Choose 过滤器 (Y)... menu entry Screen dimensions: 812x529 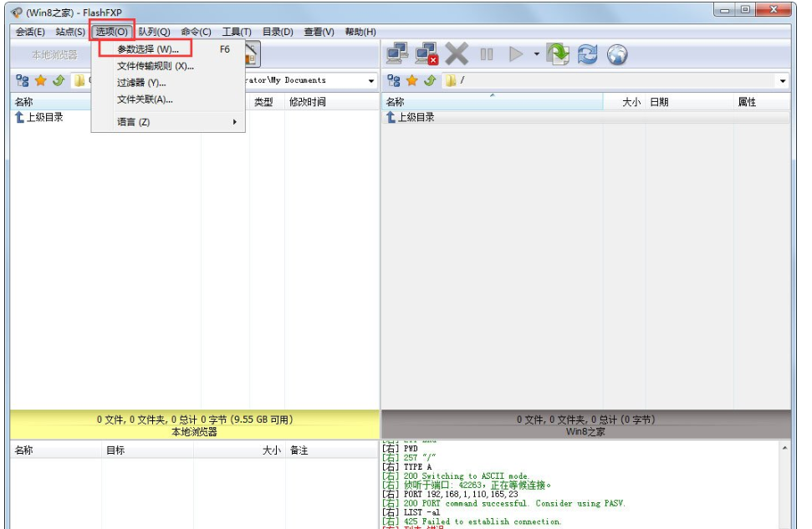(x=168, y=83)
